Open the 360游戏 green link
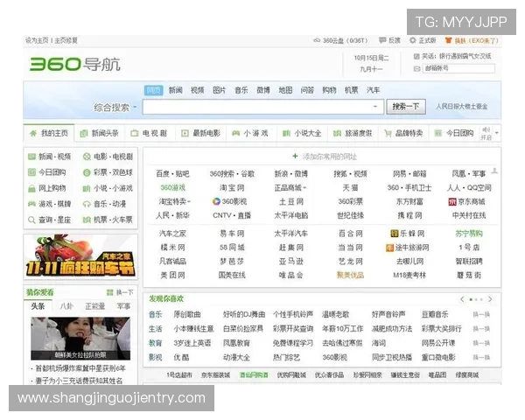This screenshot has height=420, width=525. point(172,187)
